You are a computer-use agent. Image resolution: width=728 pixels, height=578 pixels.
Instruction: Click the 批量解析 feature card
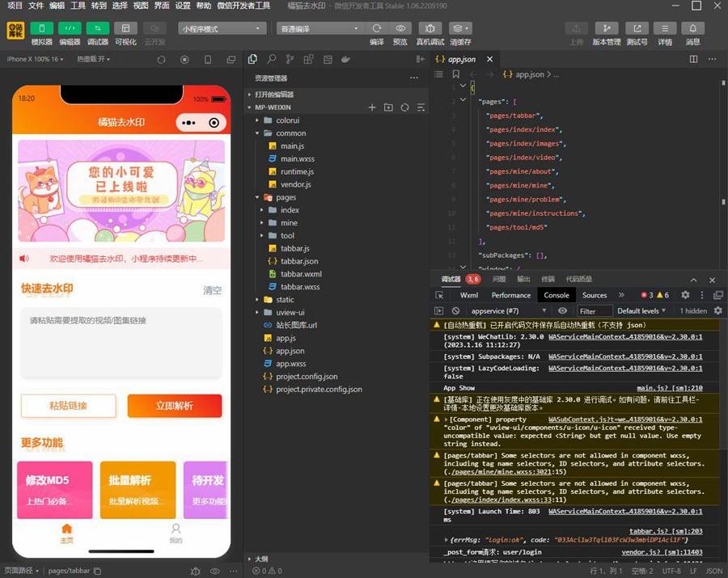coord(138,489)
